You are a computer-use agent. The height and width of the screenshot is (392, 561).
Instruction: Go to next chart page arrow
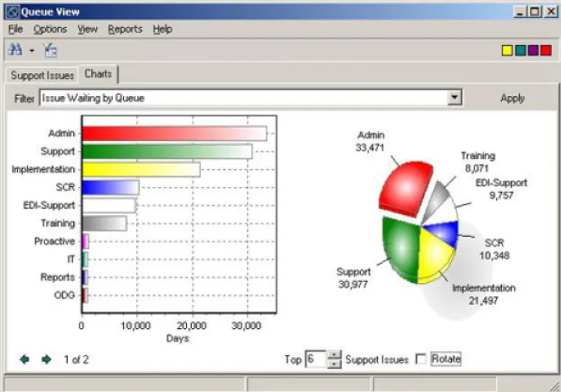point(46,359)
